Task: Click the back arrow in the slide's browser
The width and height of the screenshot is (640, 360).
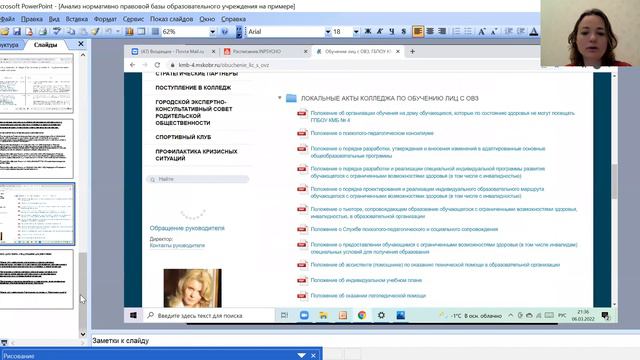Action: click(132, 65)
